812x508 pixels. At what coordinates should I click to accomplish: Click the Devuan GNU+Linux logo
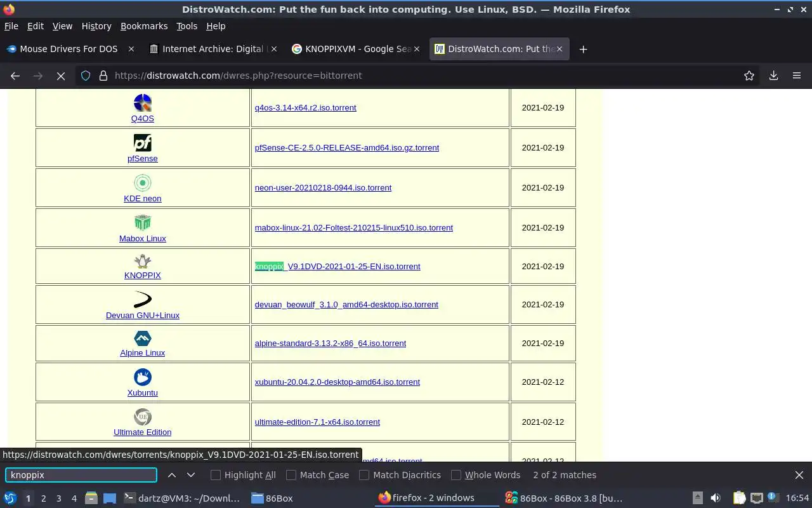pyautogui.click(x=142, y=300)
